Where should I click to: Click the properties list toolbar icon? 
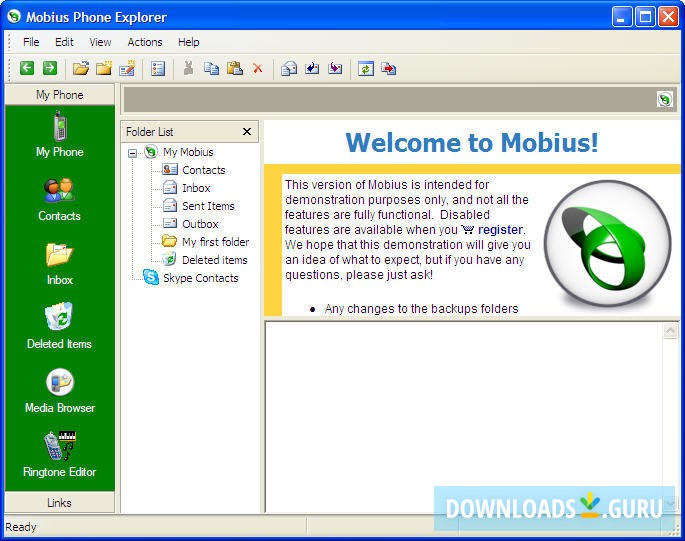tap(158, 69)
